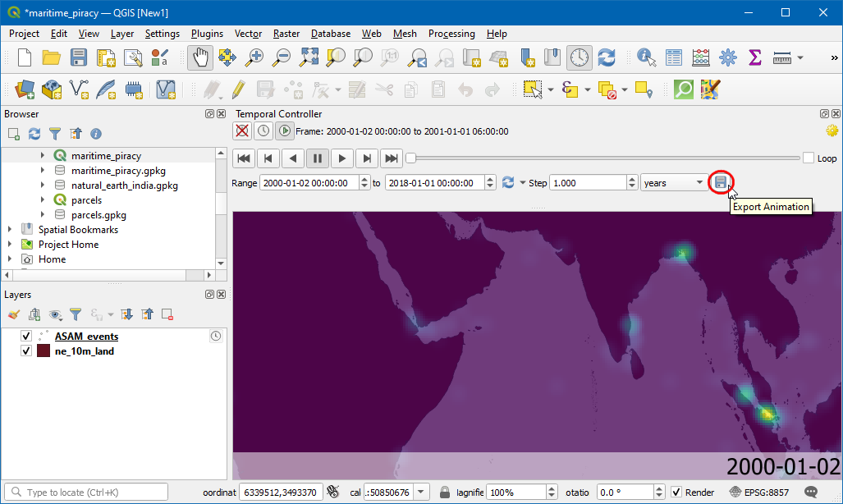Save project with the floppy disk icon
The height and width of the screenshot is (504, 843).
tap(79, 57)
